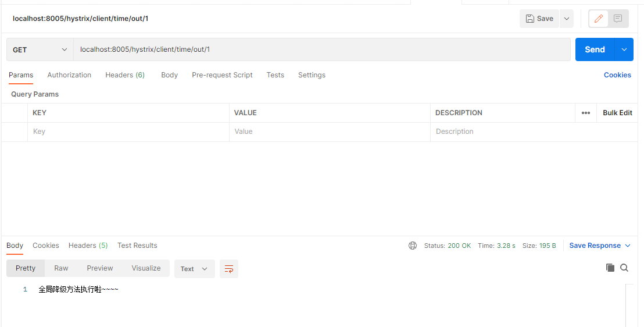Click the response text line 1

click(x=78, y=290)
